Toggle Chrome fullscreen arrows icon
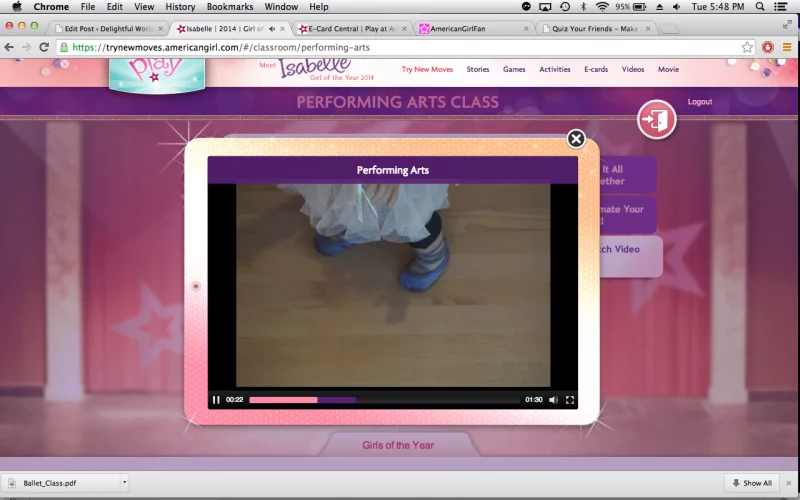Viewport: 800px width, 500px height. tap(787, 25)
